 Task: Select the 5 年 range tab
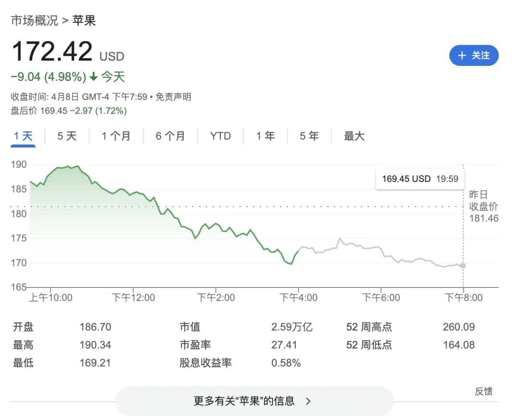click(x=309, y=136)
